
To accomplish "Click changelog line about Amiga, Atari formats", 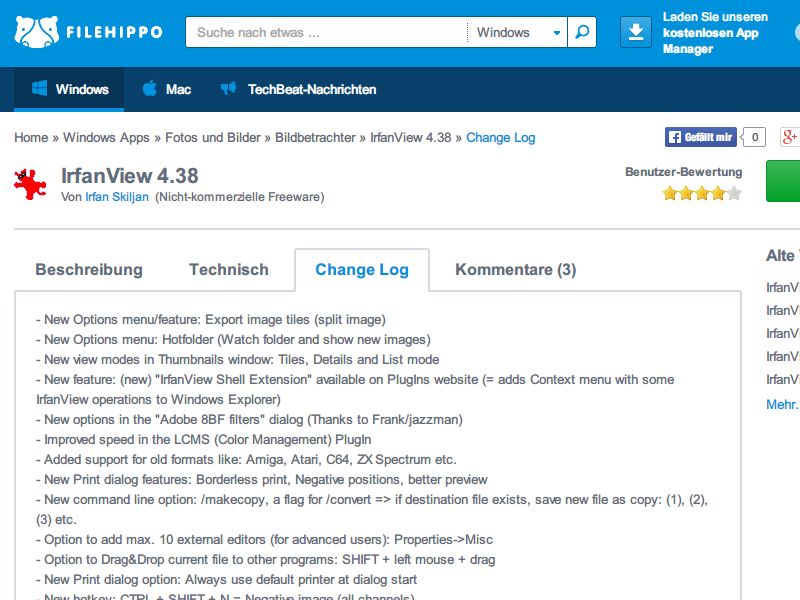I will [x=246, y=460].
